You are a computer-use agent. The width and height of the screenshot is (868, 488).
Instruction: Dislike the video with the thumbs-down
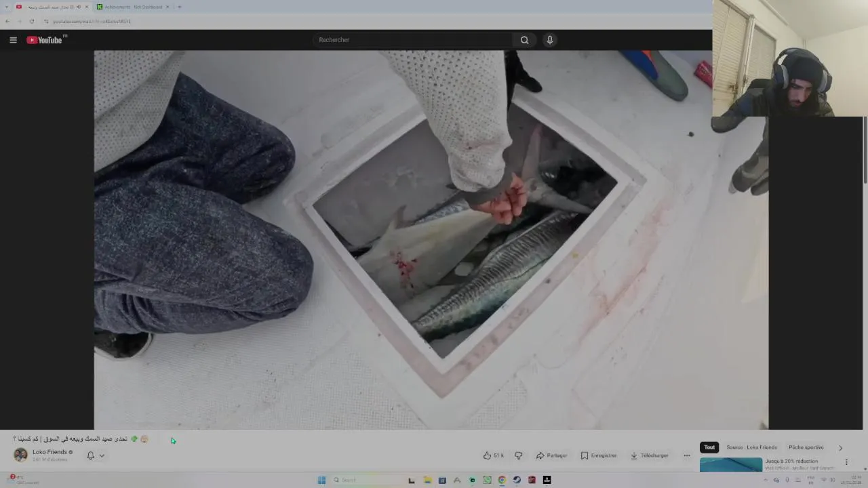(519, 455)
